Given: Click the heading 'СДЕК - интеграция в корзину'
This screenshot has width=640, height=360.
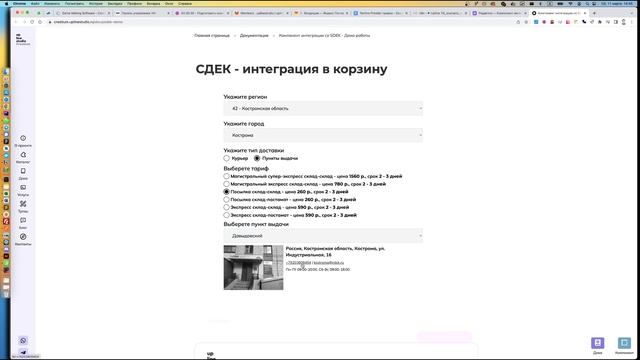Looking at the screenshot, I should pyautogui.click(x=291, y=69).
